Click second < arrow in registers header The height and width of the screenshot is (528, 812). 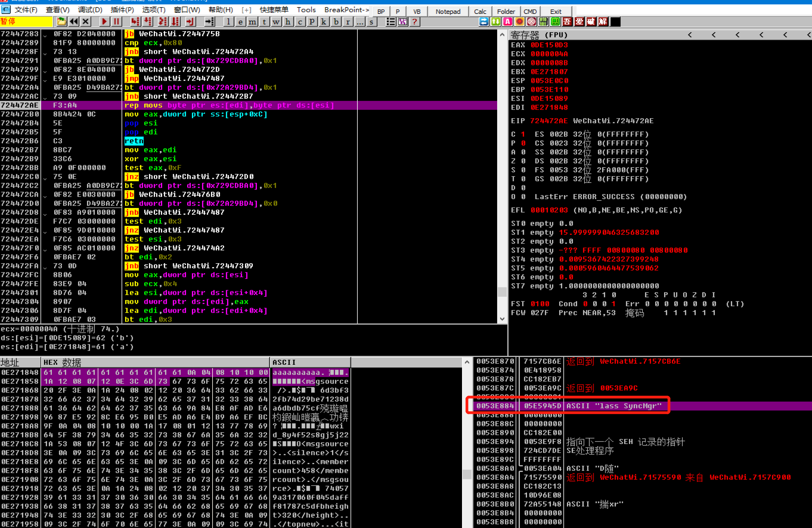(714, 35)
